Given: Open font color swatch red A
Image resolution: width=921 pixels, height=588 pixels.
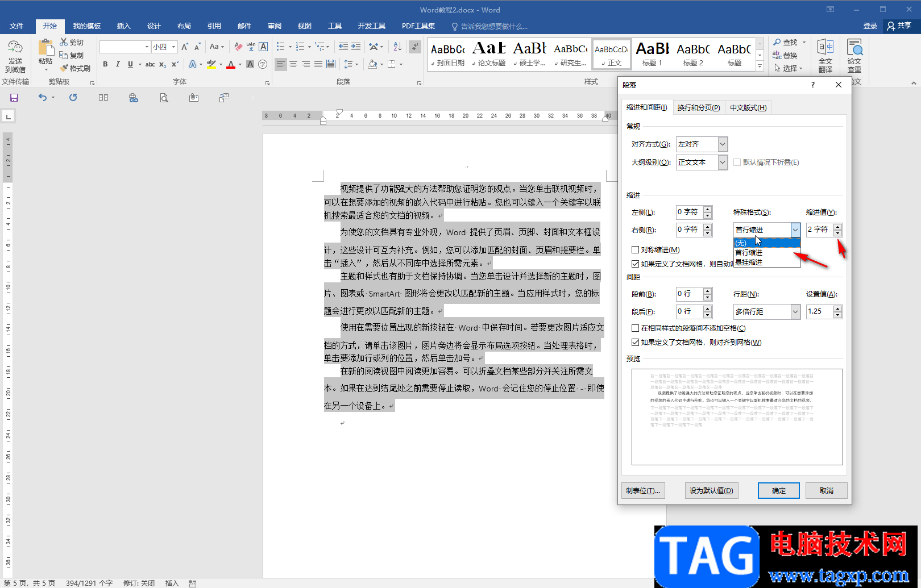Looking at the screenshot, I should click(230, 64).
